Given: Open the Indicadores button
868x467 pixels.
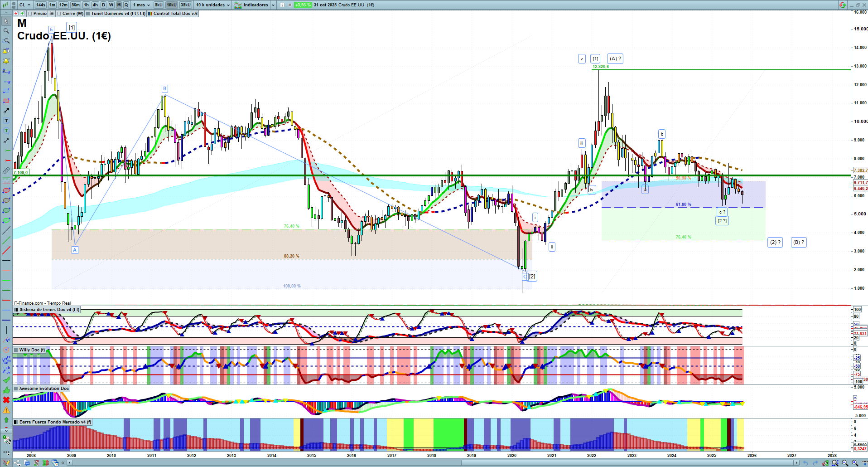Looking at the screenshot, I should (252, 5).
